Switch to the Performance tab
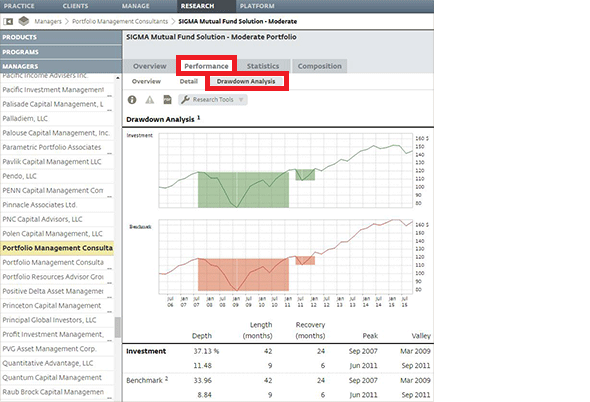Image resolution: width=590 pixels, height=402 pixels. coord(206,66)
